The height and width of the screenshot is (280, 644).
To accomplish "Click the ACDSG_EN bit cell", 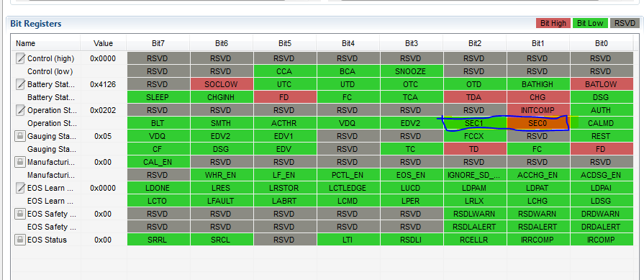I will coord(602,175).
